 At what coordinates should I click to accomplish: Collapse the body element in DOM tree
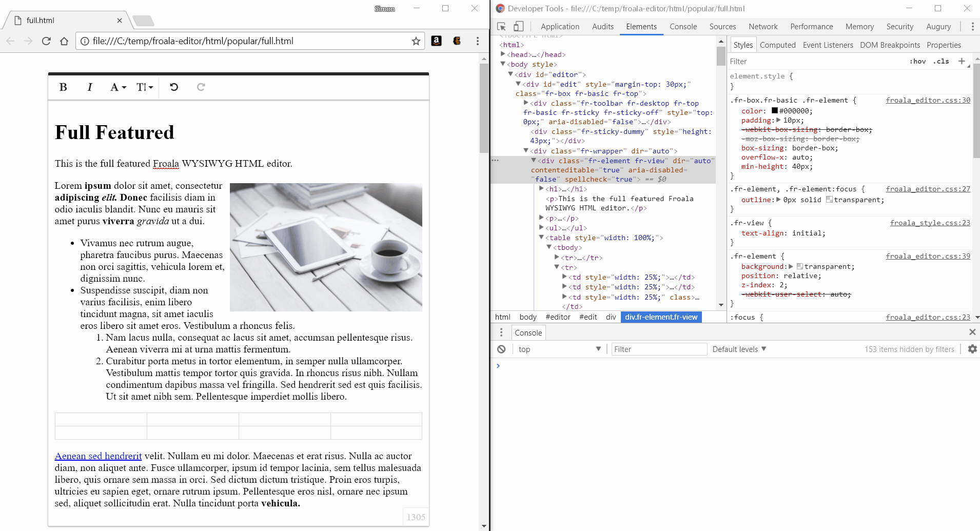[x=503, y=64]
